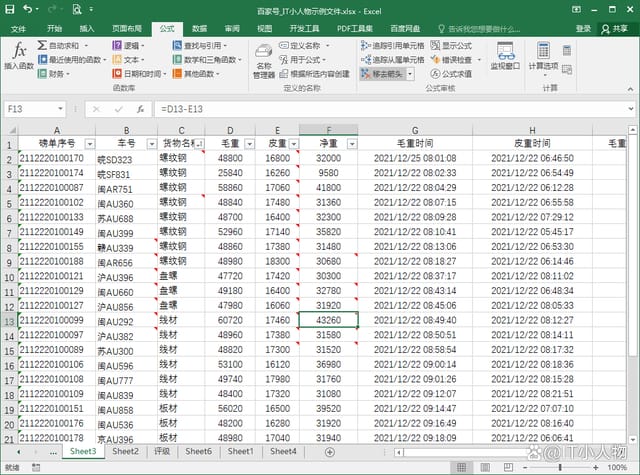
Task: Open the Watch Window (监视窗口)
Action: 505,56
